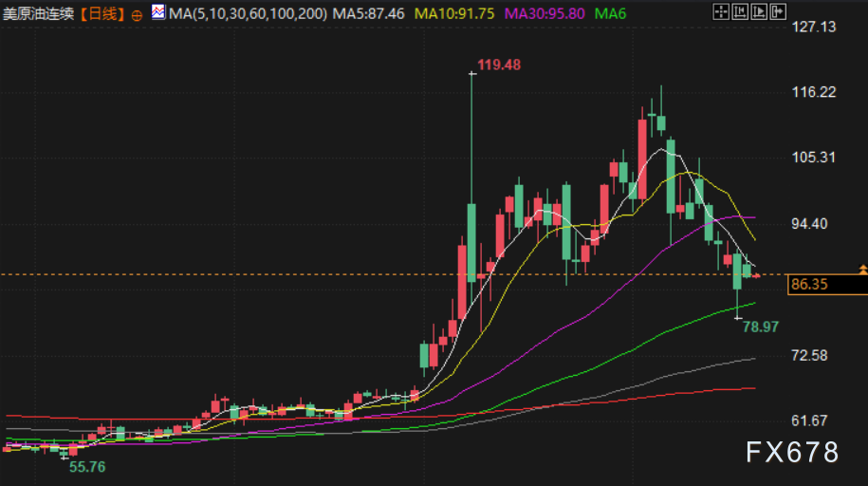868x486 pixels.
Task: Click the 86.35 current price tag
Action: tap(809, 284)
